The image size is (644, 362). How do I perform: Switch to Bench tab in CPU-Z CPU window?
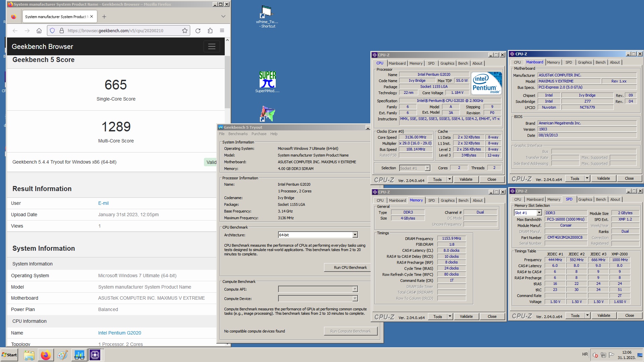click(x=463, y=63)
